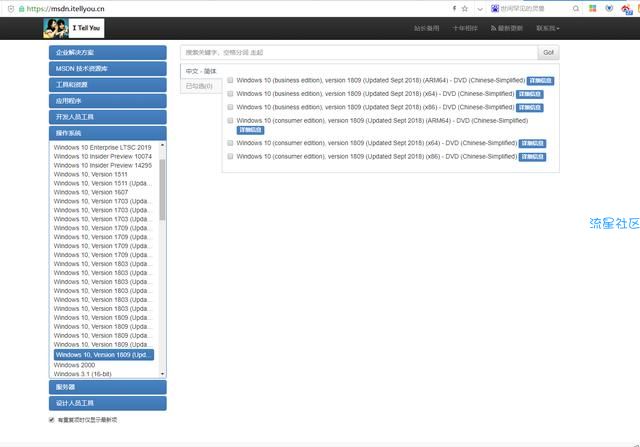Bookmark this page with the star icon
The width and height of the screenshot is (640, 447).
coord(464,9)
